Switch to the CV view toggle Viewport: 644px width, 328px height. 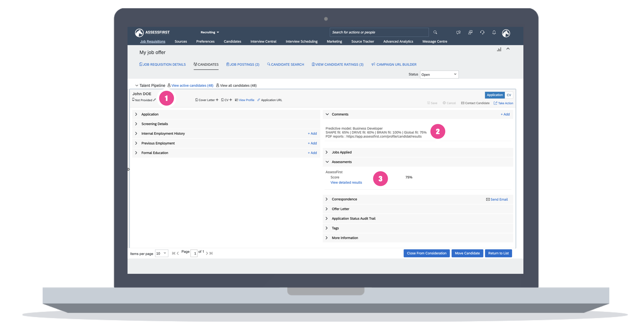point(509,95)
